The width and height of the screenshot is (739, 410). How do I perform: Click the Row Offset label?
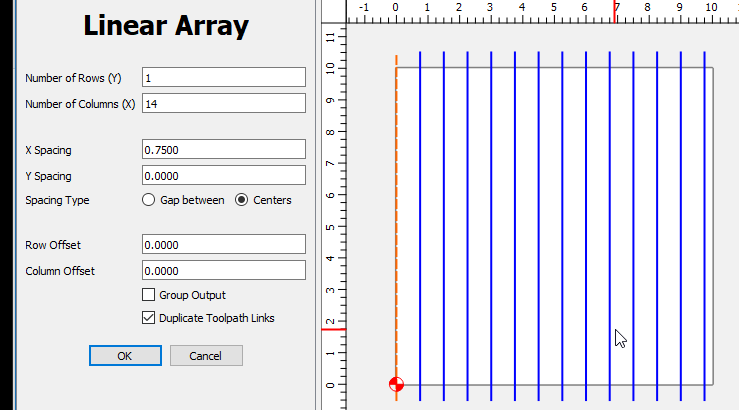(53, 245)
